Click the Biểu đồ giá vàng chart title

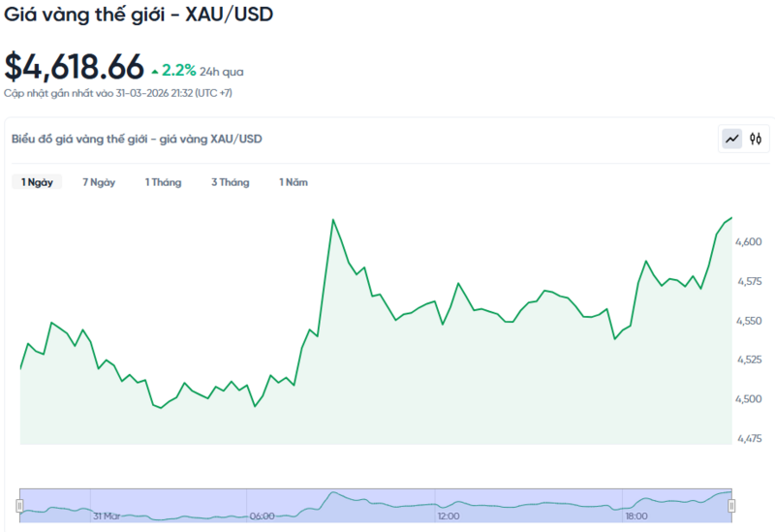137,140
